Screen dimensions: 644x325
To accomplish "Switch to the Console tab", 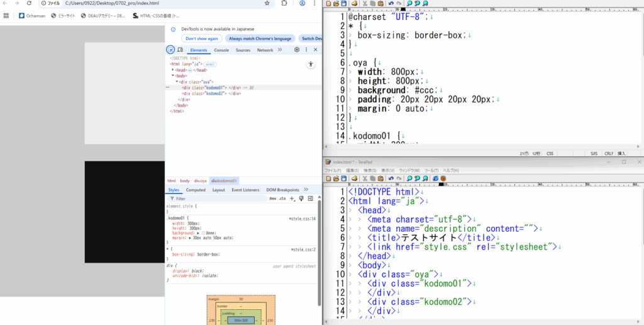I will pos(221,50).
